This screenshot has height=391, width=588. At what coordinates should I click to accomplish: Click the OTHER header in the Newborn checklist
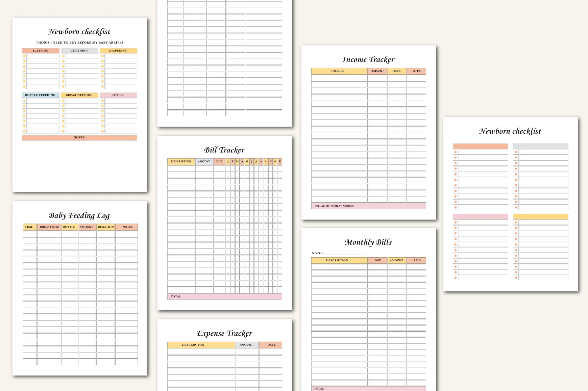[118, 95]
